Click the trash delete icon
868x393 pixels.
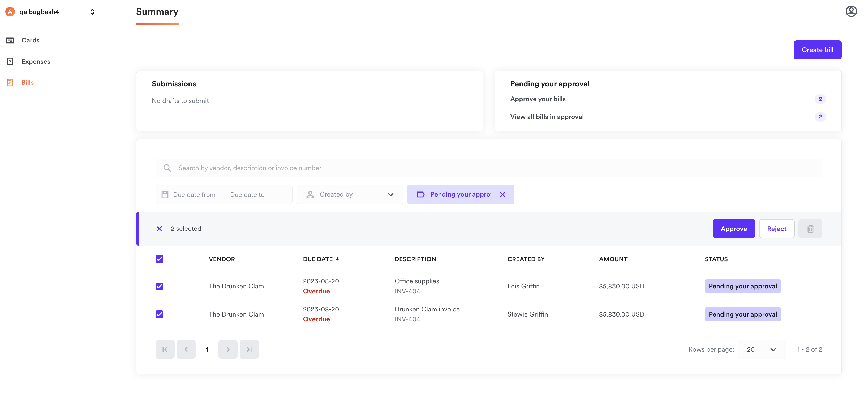click(x=810, y=229)
